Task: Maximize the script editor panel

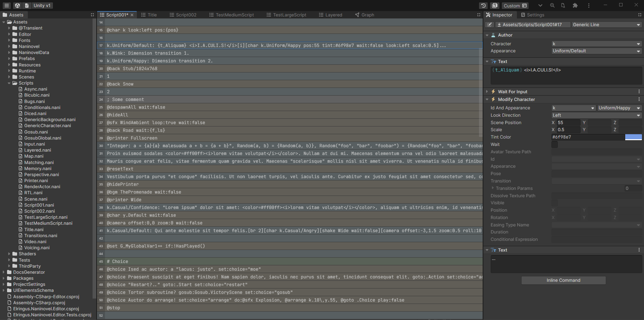Action: click(479, 15)
